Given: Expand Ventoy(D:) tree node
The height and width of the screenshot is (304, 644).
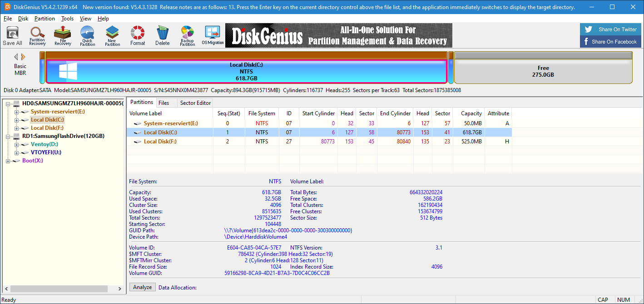Looking at the screenshot, I should point(16,144).
